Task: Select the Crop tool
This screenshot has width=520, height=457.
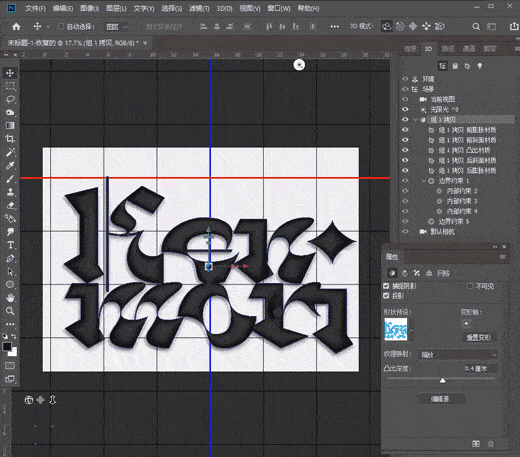Action: click(x=10, y=139)
